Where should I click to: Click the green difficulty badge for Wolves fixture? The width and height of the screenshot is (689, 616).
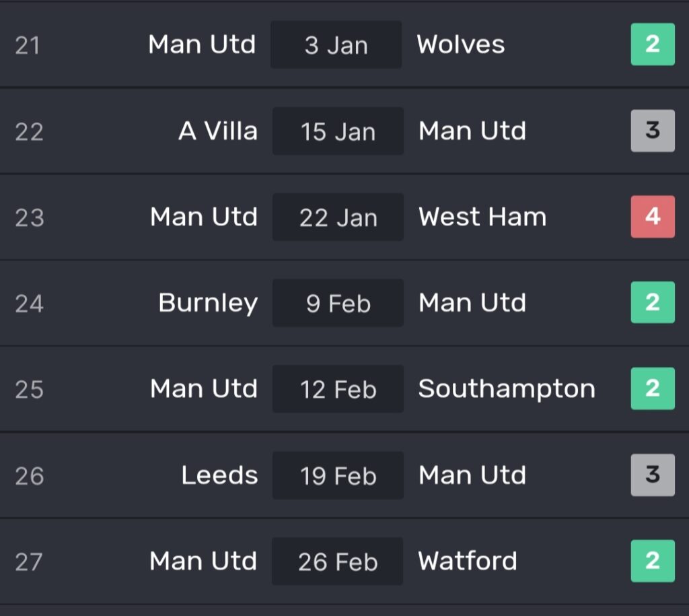(x=653, y=44)
